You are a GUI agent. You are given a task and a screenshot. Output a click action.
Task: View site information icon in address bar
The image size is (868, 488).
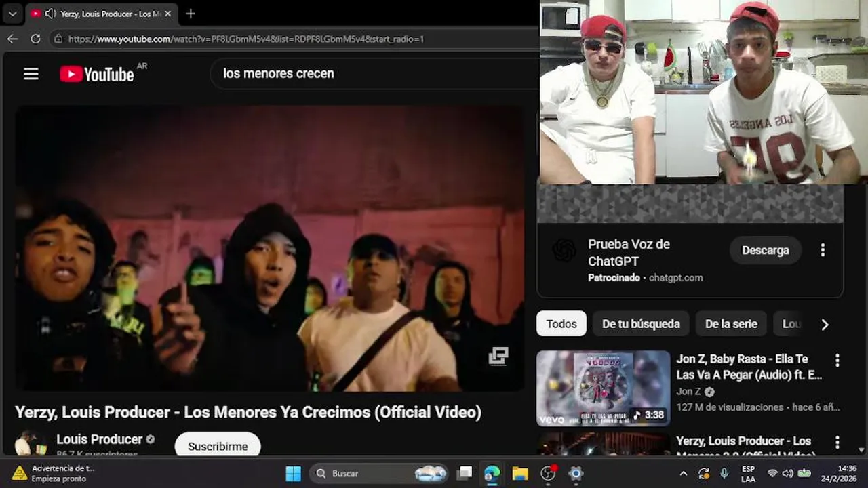[x=58, y=39]
